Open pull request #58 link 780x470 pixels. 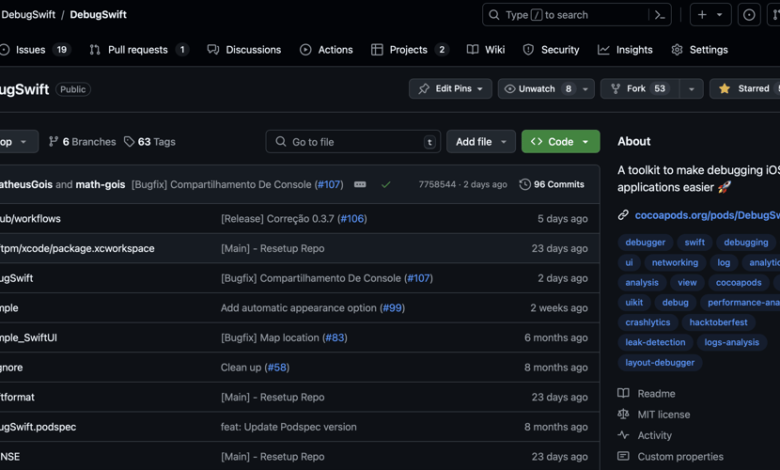277,368
